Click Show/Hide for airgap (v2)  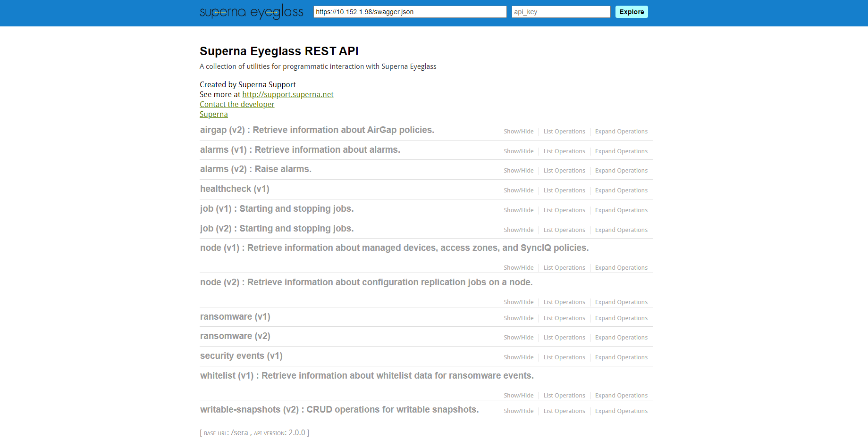519,132
